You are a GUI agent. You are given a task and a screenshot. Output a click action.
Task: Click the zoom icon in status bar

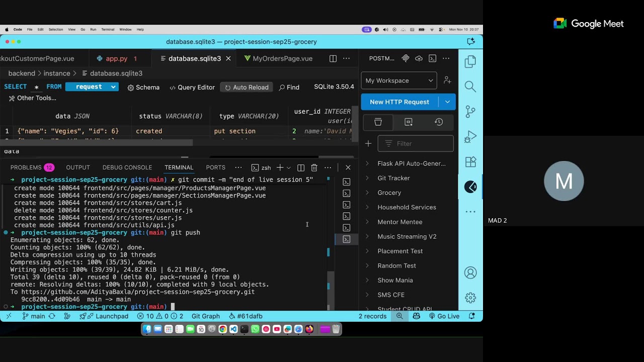pos(399,316)
